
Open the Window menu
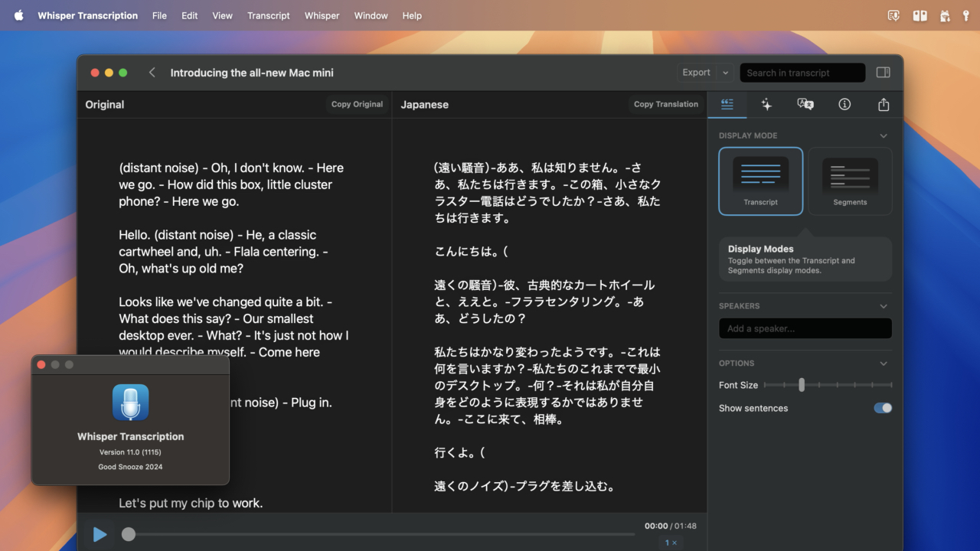click(x=371, y=15)
